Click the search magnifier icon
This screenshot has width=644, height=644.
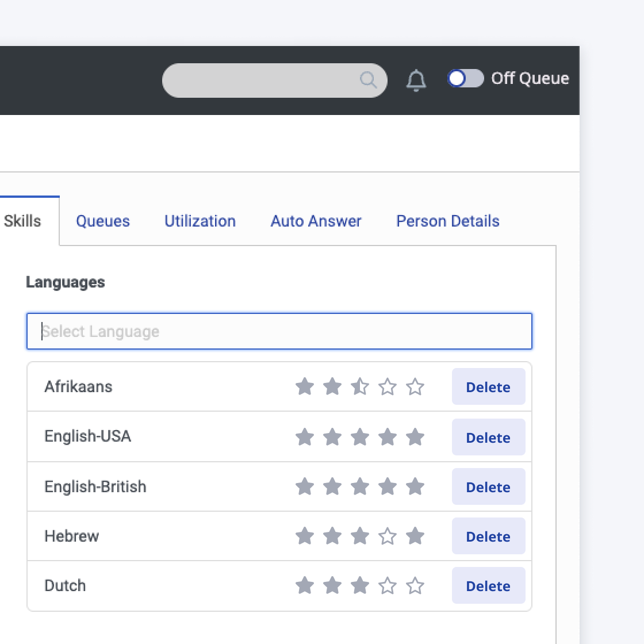(368, 80)
